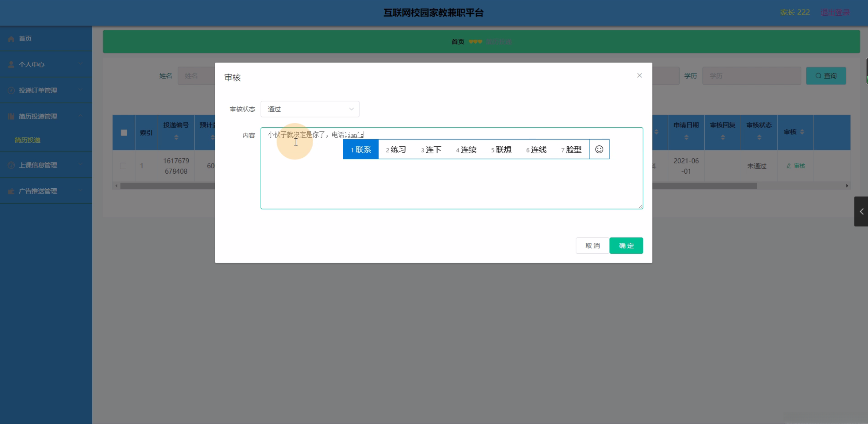Click the collapse arrow on right edge panel
Image resolution: width=868 pixels, height=424 pixels.
[861, 211]
